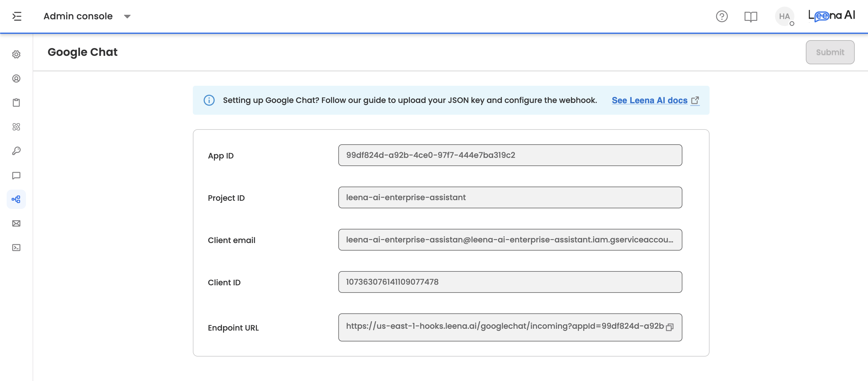The height and width of the screenshot is (381, 868).
Task: Toggle the sidebar collapse menu icon
Action: (x=17, y=16)
